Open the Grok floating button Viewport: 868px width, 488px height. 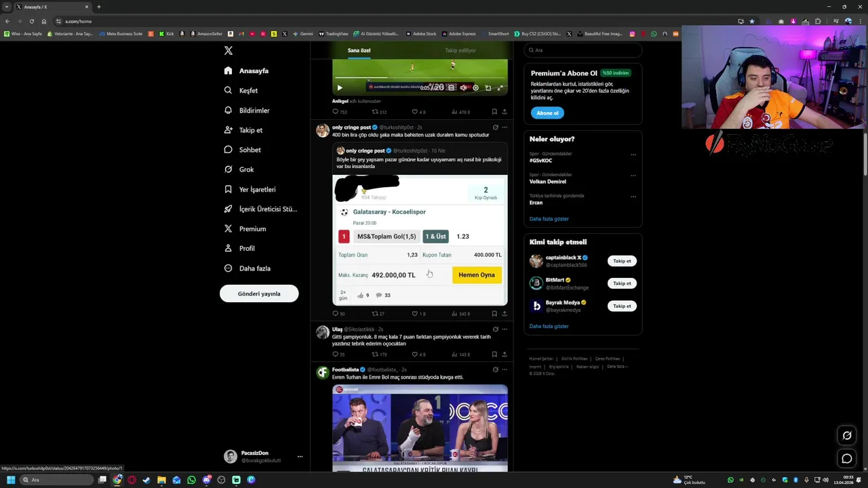pyautogui.click(x=846, y=435)
